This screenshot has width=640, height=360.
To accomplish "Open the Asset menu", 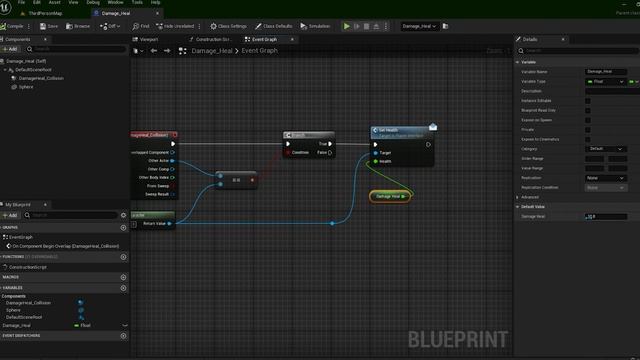I will pyautogui.click(x=55, y=2).
